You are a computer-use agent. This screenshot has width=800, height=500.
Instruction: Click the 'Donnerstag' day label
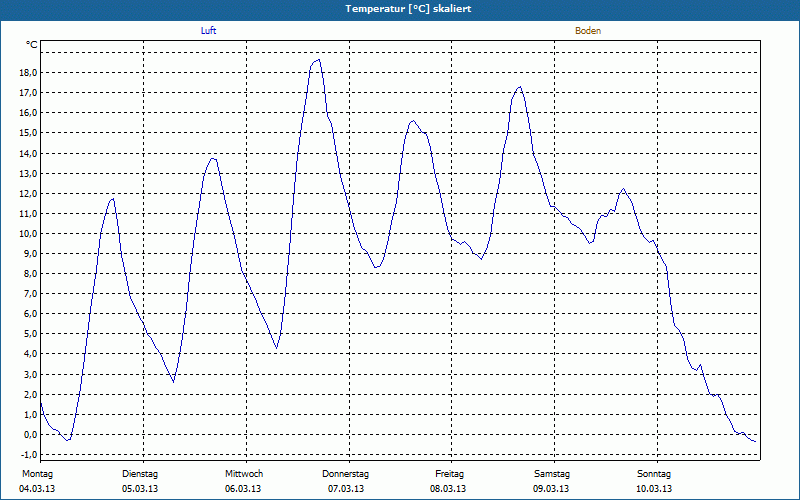tap(345, 474)
